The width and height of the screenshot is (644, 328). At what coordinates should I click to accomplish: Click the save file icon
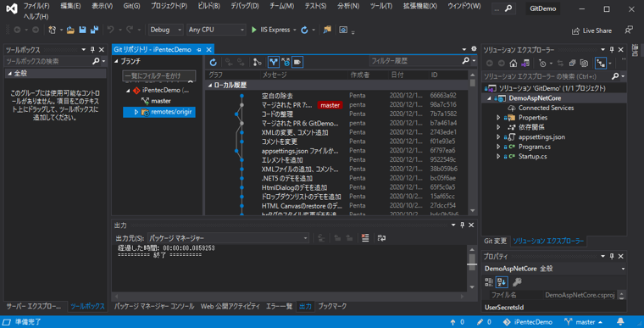pos(82,30)
